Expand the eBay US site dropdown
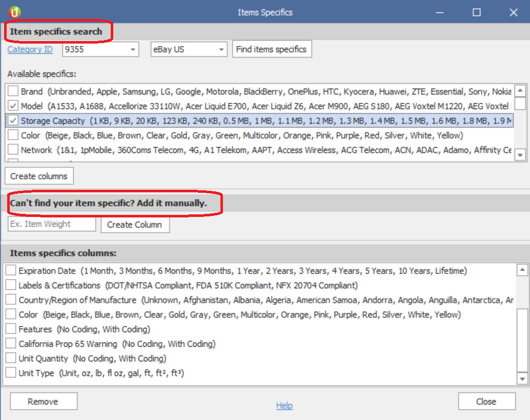This screenshot has width=530, height=420. 221,49
